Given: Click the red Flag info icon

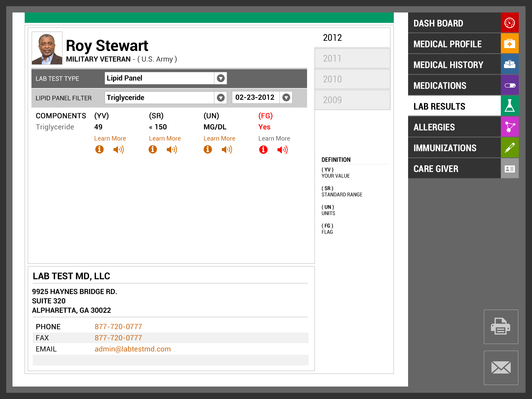Looking at the screenshot, I should (263, 150).
